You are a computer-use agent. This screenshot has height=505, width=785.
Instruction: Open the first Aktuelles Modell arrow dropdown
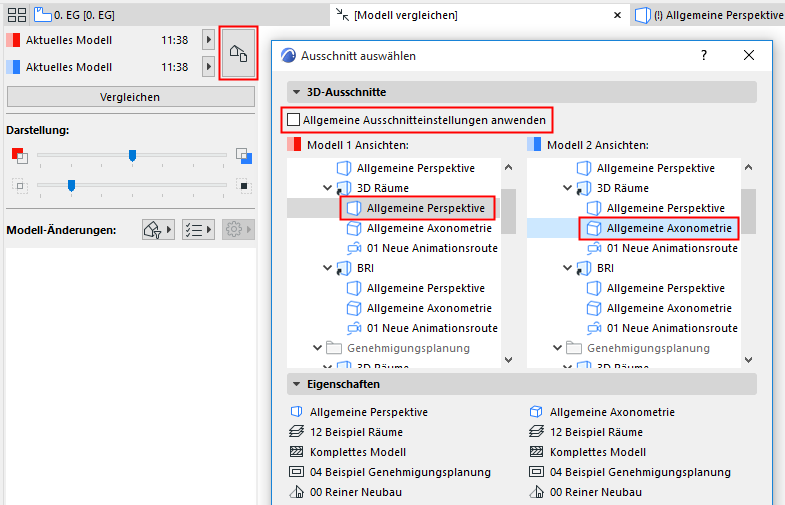coord(208,40)
